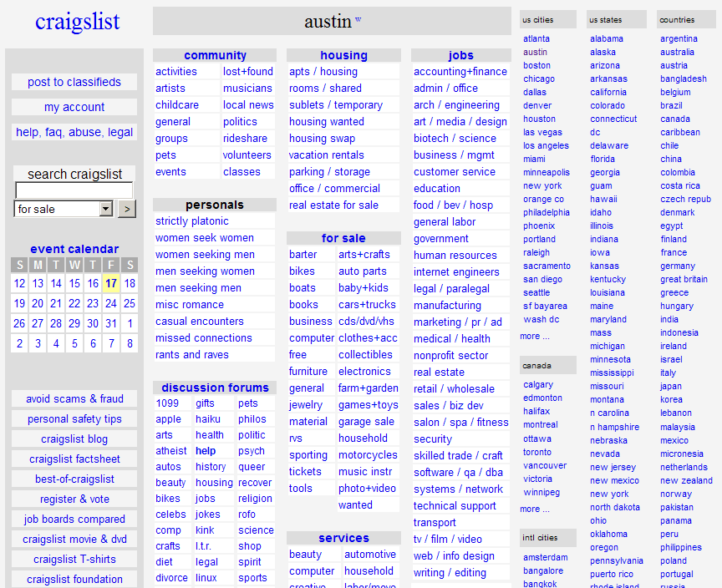Open the jobs section header
Screen dimensions: 722x588
pos(461,55)
